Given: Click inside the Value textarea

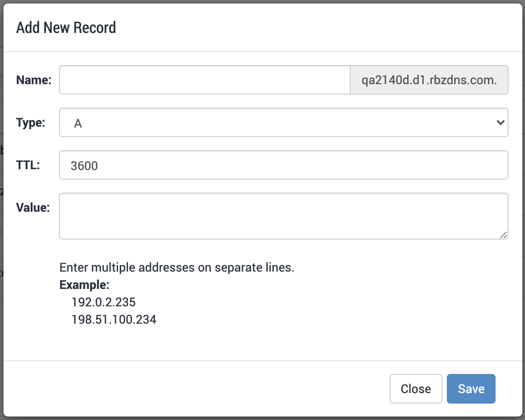Looking at the screenshot, I should coord(283,216).
